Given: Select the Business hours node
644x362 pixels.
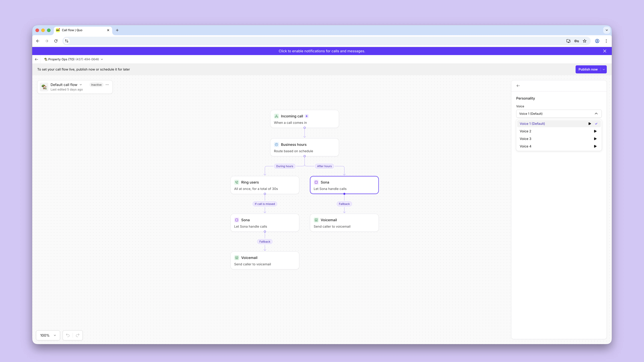Looking at the screenshot, I should click(304, 147).
